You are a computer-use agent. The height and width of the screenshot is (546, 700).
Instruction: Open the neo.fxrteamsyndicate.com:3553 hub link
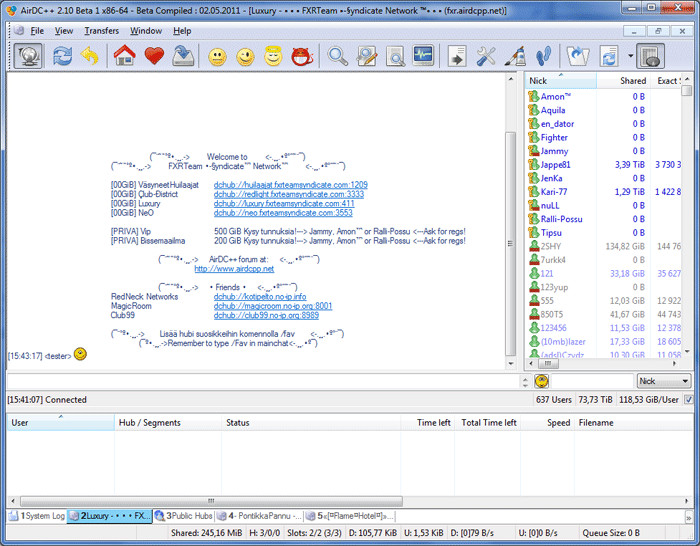(x=283, y=213)
